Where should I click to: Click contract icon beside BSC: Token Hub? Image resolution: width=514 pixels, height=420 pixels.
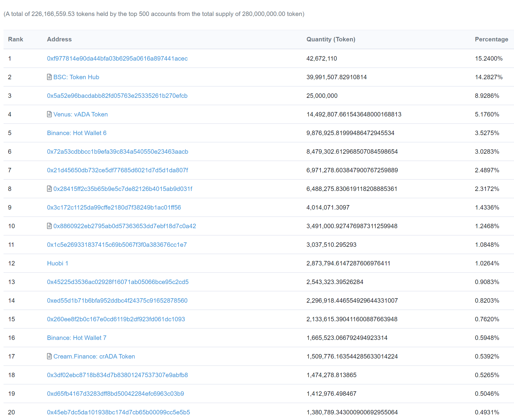[x=49, y=77]
